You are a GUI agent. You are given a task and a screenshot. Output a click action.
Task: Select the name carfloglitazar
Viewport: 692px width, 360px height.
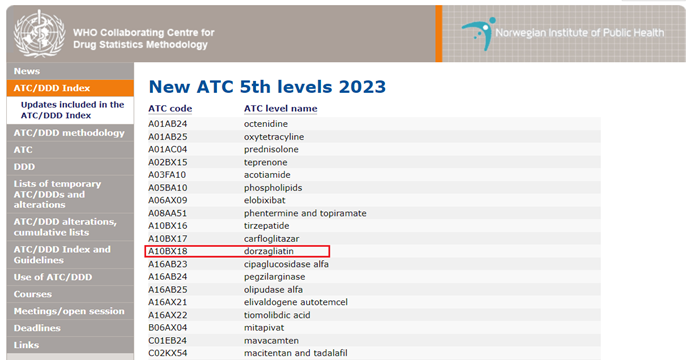(271, 239)
